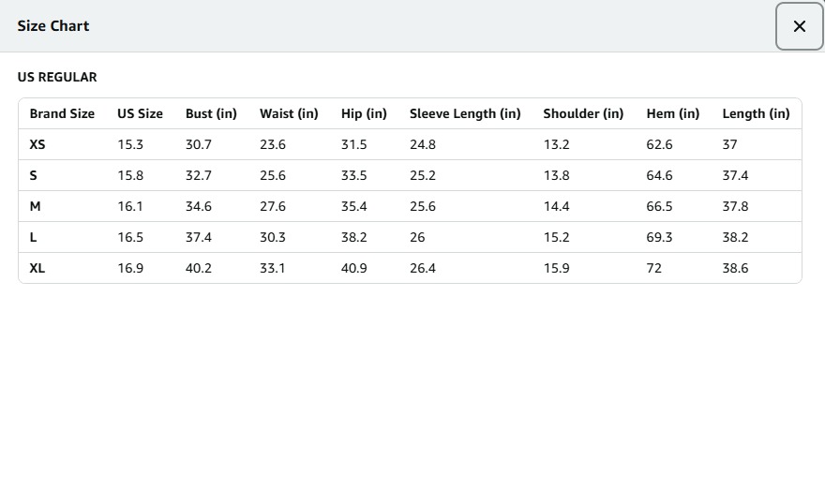825x504 pixels.
Task: Click the M brand size row label
Action: click(35, 206)
